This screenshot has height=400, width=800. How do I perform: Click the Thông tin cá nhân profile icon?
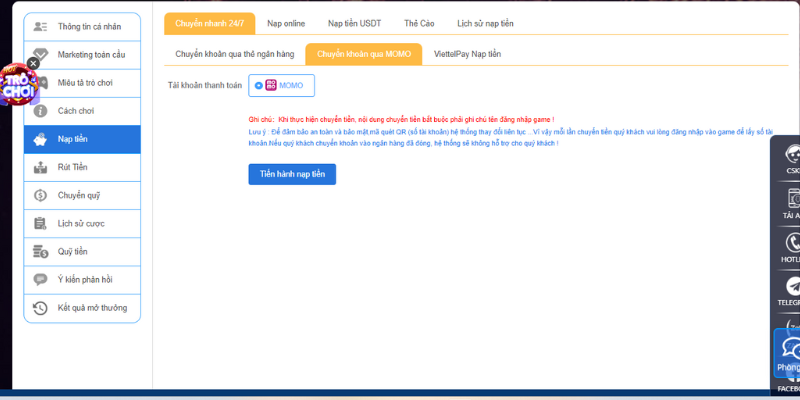[41, 27]
